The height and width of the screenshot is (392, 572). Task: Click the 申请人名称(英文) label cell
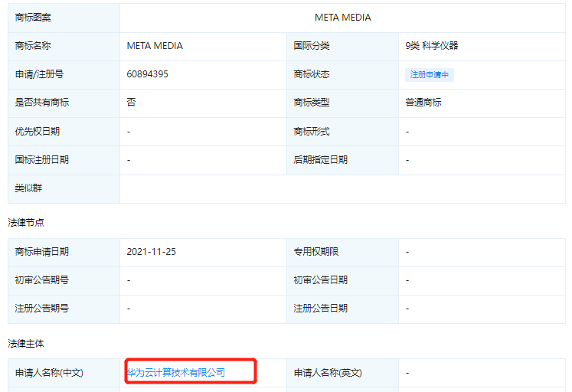click(342, 373)
